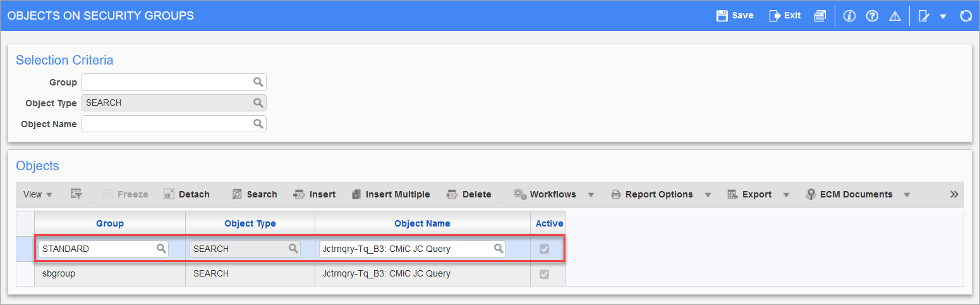Click Report Options in toolbar
Image resolution: width=980 pixels, height=305 pixels.
(651, 194)
